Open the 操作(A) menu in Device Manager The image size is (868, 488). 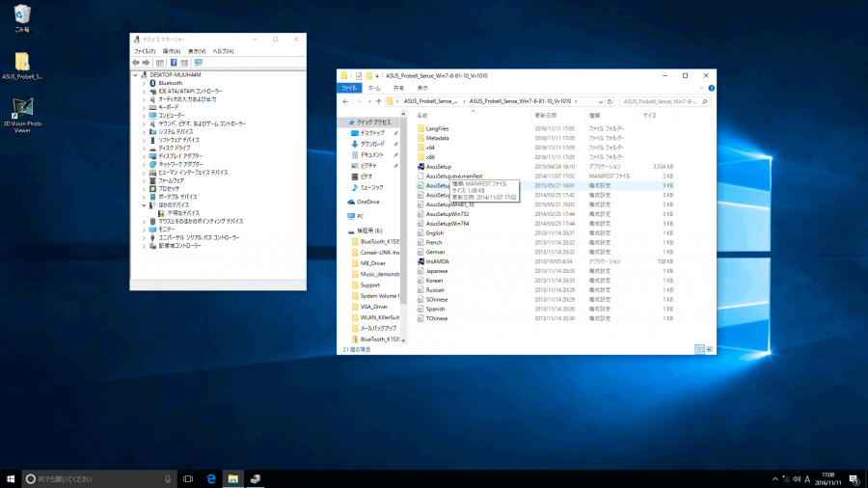coord(172,51)
